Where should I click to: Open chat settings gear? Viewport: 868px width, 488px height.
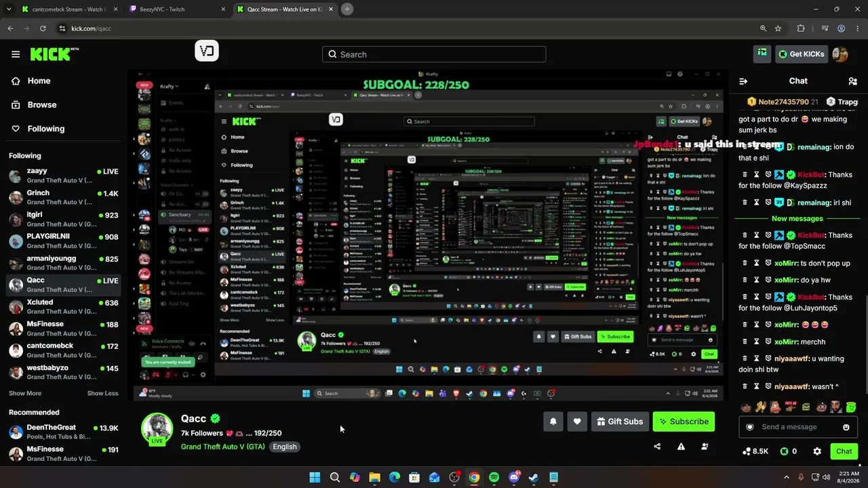[x=817, y=451]
